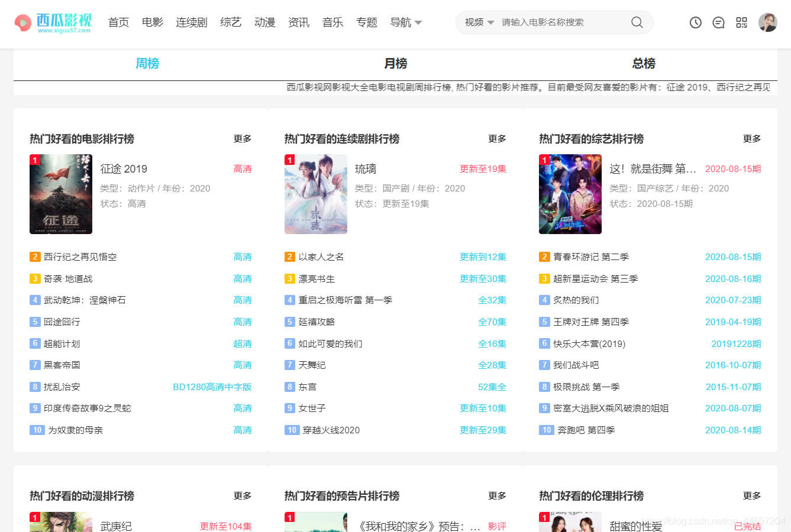
Task: Click the movie name search field
Action: 562,22
